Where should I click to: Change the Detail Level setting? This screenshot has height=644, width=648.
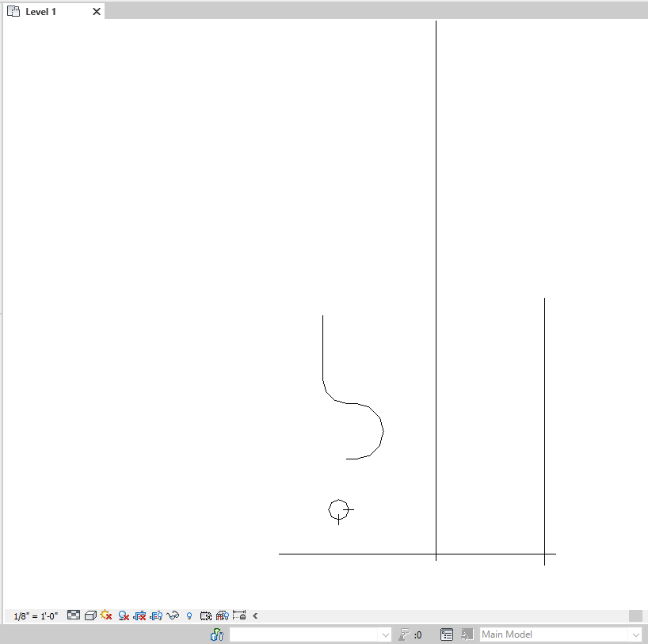click(73, 615)
